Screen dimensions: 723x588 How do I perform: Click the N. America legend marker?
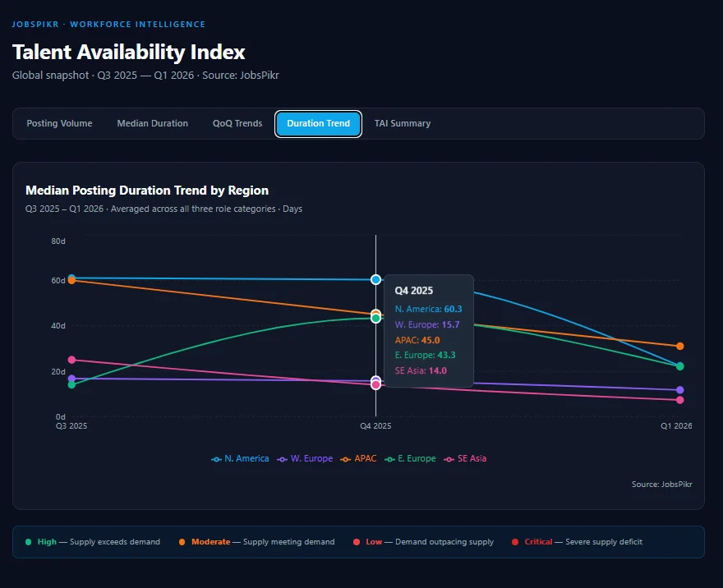[x=215, y=458]
